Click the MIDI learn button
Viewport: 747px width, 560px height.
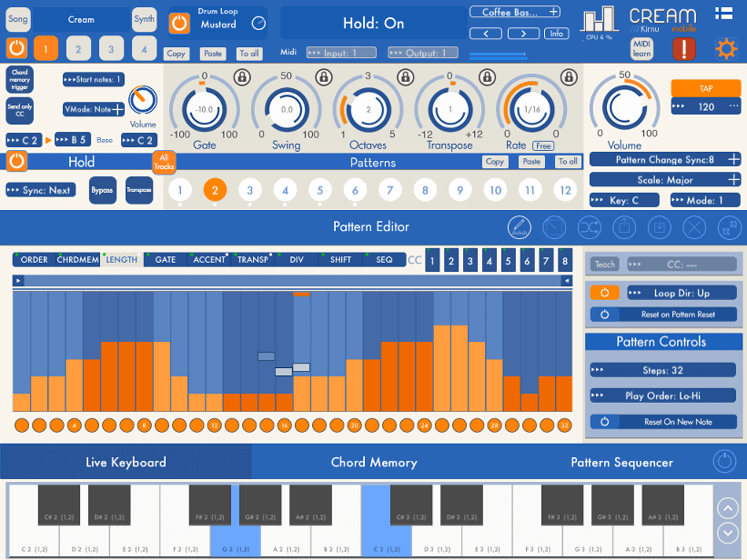pyautogui.click(x=641, y=48)
